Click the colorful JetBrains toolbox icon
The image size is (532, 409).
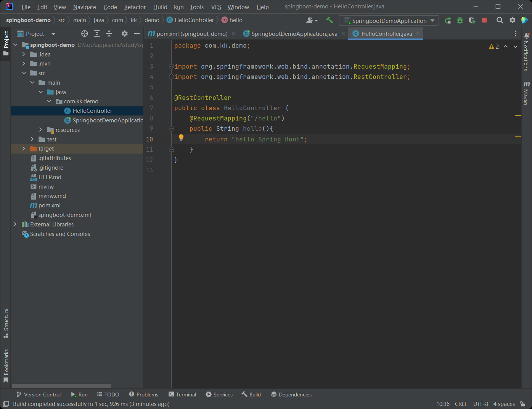pos(525,20)
